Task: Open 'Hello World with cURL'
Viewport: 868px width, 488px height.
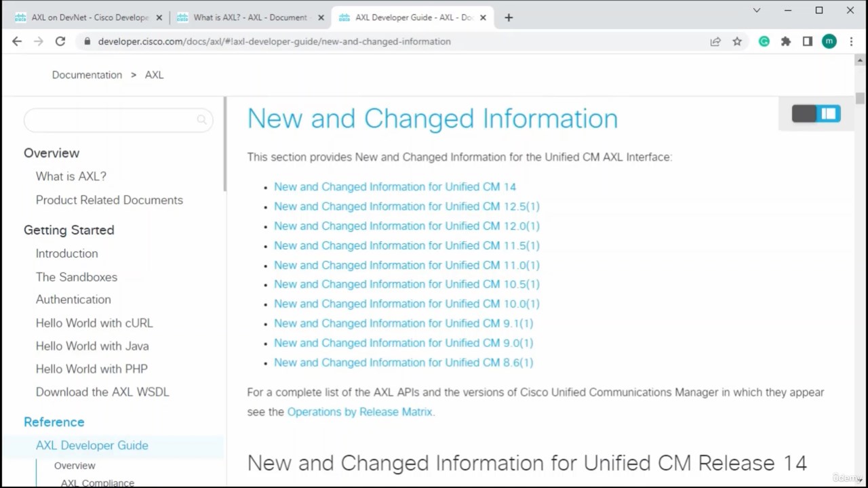Action: 94,323
